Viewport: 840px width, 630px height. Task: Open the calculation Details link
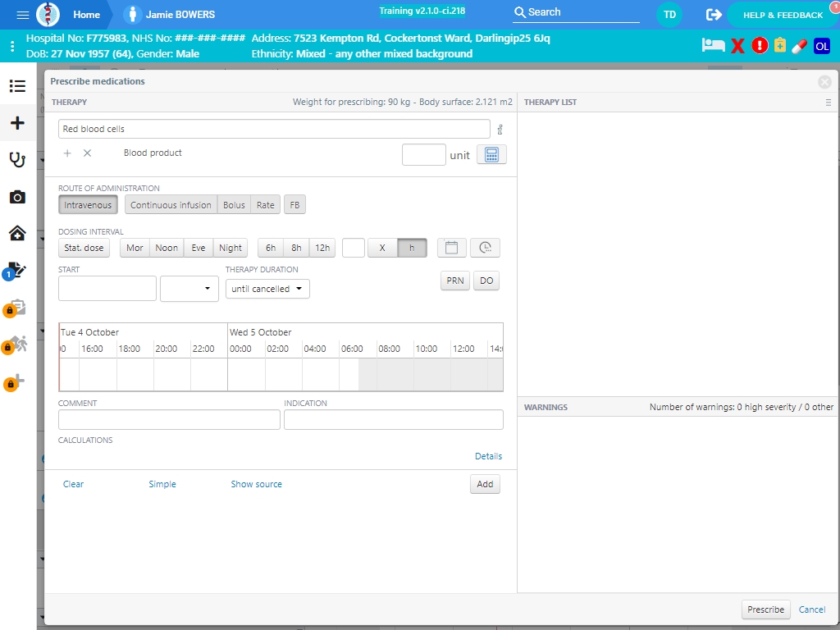(x=489, y=456)
